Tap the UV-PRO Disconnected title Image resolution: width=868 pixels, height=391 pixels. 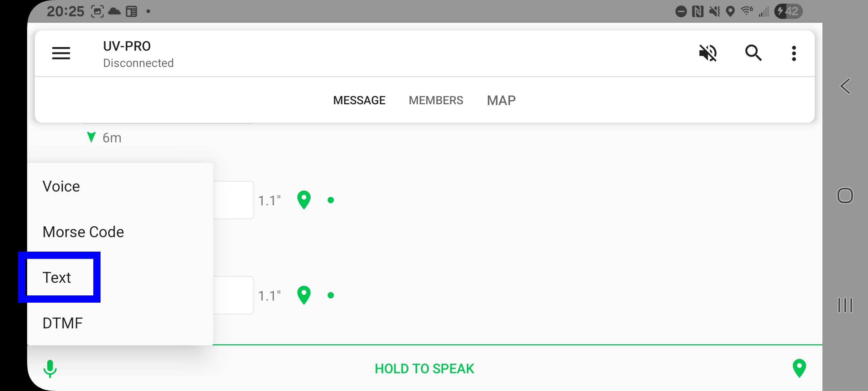pyautogui.click(x=138, y=54)
